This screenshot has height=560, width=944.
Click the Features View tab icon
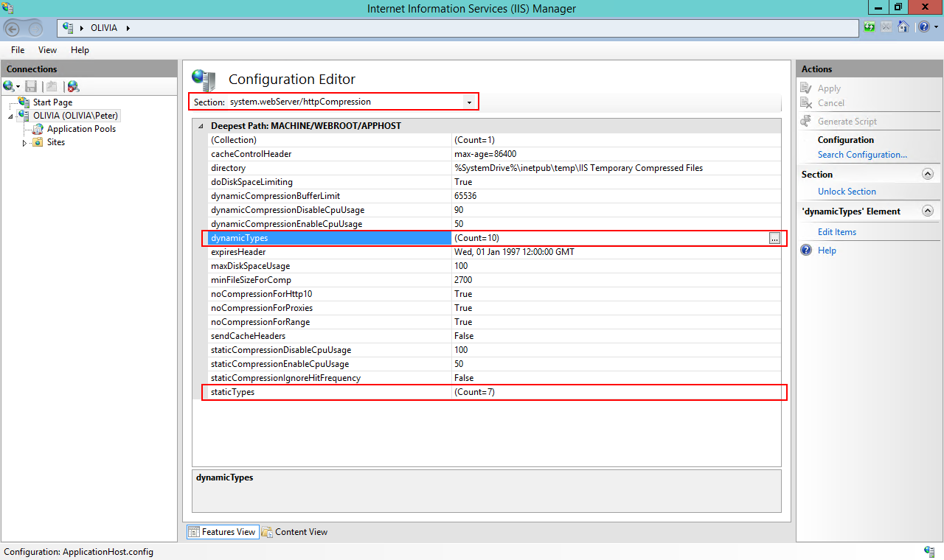click(x=194, y=531)
